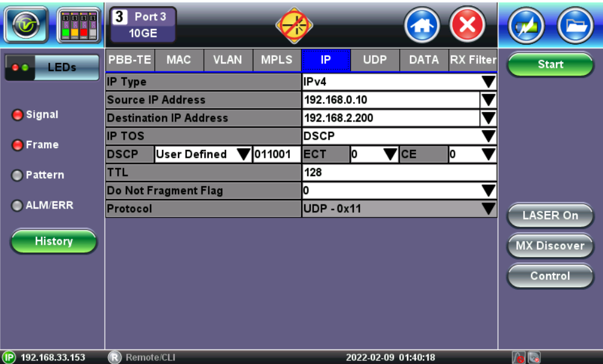Open the battery power status icon
Viewport: 603px width, 364px height.
pos(526,26)
